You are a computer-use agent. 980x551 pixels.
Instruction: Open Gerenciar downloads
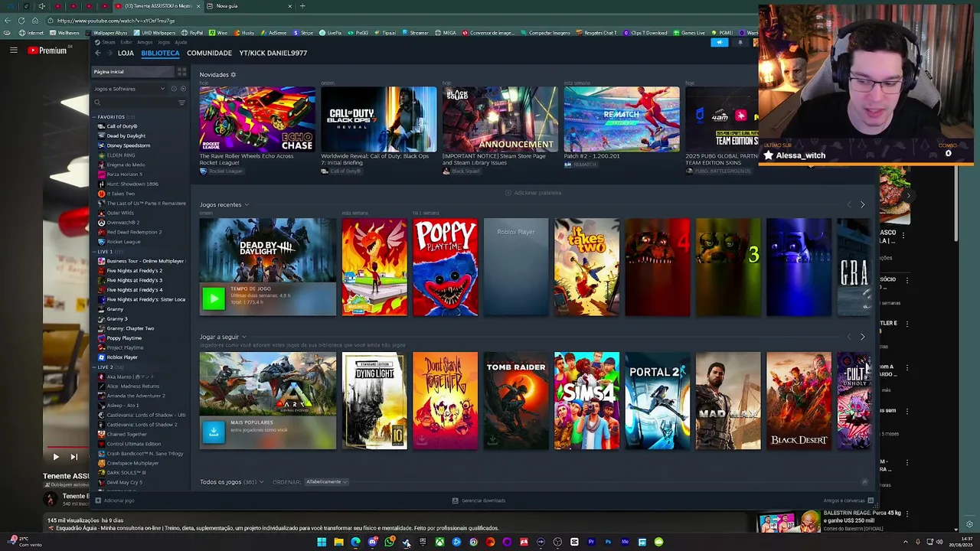[479, 500]
